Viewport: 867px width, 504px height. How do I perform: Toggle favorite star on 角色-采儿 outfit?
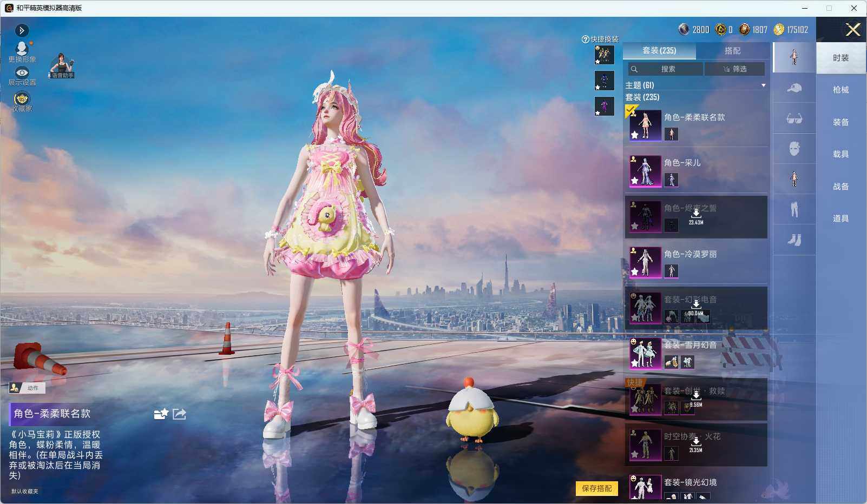[x=634, y=181]
